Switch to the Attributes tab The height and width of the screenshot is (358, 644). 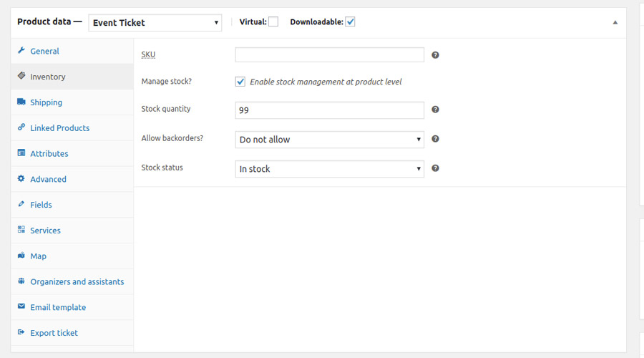click(49, 154)
